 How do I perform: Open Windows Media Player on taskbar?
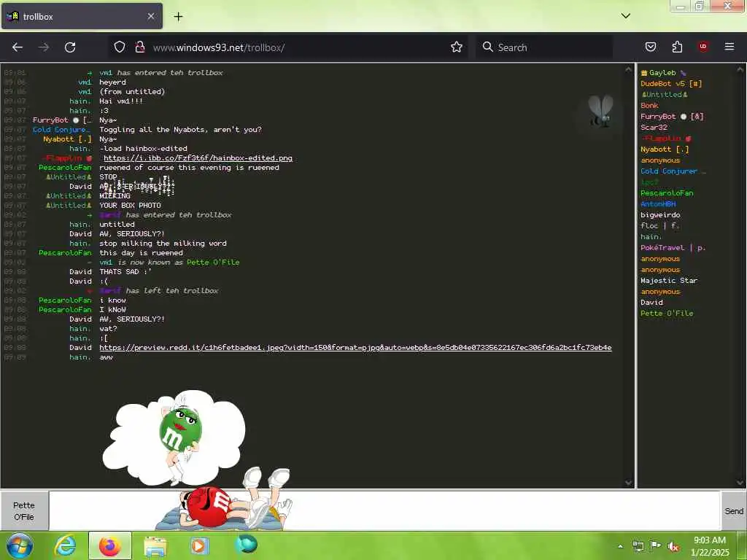200,545
